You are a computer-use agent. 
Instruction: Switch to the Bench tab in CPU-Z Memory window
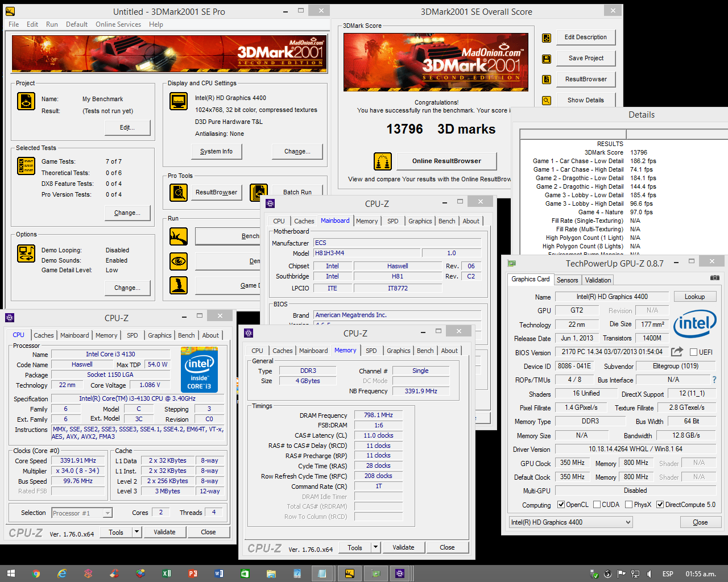425,351
